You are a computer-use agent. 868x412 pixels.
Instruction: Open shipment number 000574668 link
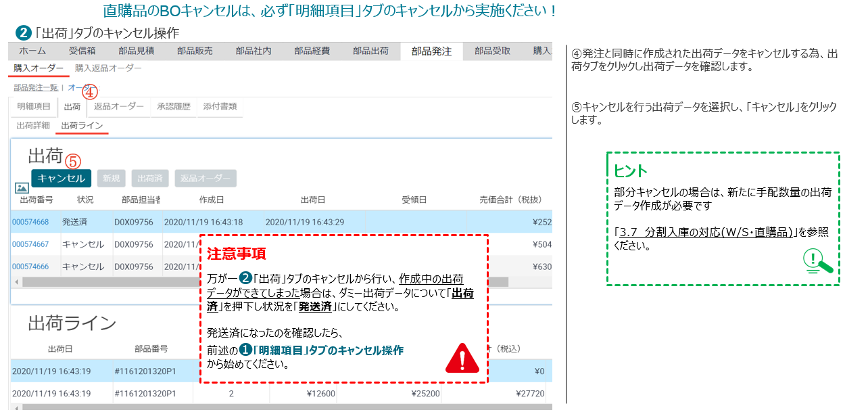click(x=30, y=222)
